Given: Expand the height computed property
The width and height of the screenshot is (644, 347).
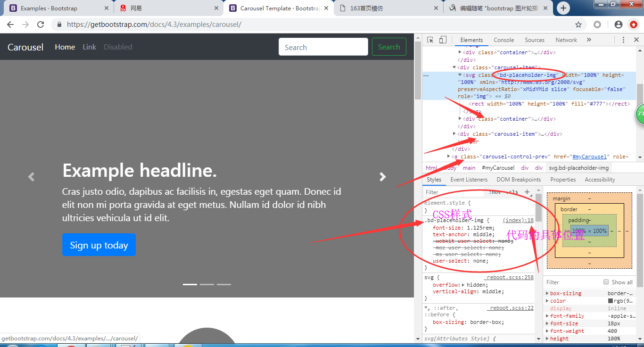Looking at the screenshot, I should point(547,339).
